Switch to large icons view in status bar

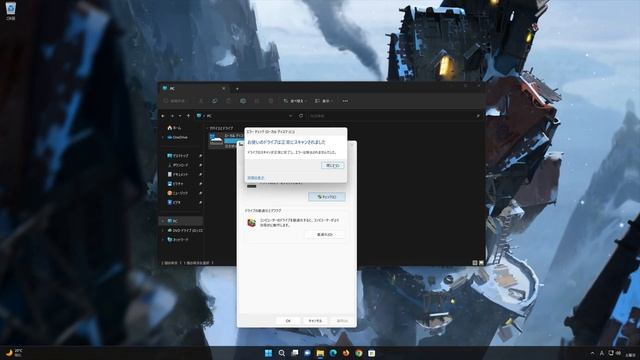pos(481,263)
